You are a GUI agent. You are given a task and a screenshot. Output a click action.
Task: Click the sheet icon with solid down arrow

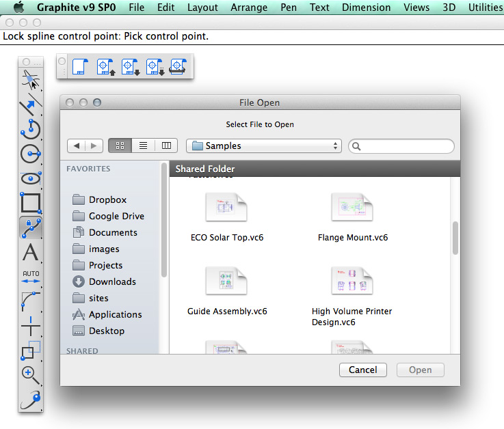130,67
